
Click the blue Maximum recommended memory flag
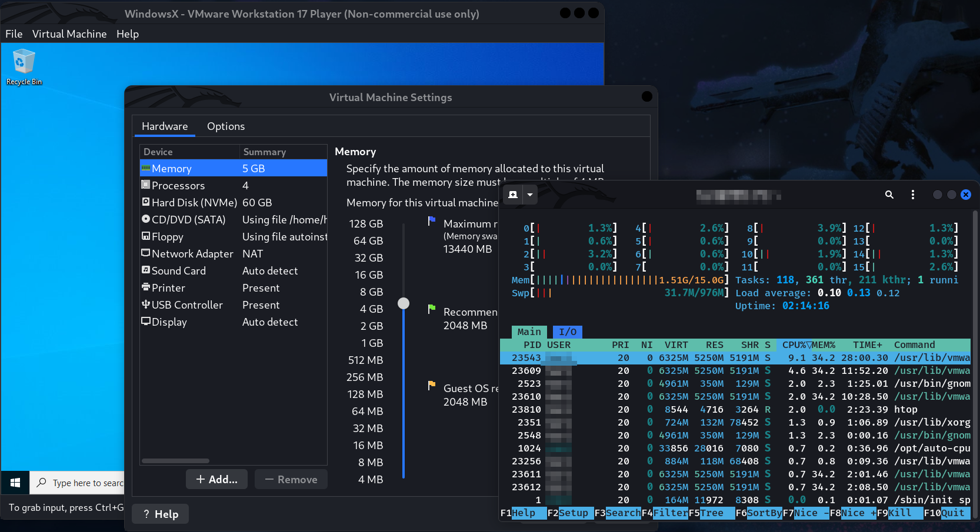tap(431, 221)
